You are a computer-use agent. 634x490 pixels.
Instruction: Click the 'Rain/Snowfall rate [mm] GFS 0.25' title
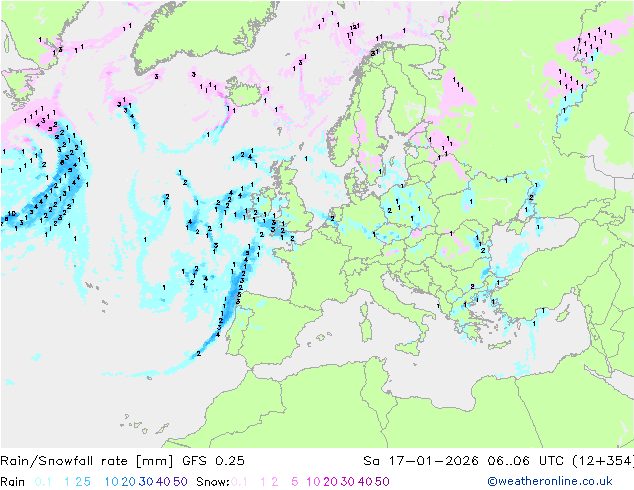[122, 460]
